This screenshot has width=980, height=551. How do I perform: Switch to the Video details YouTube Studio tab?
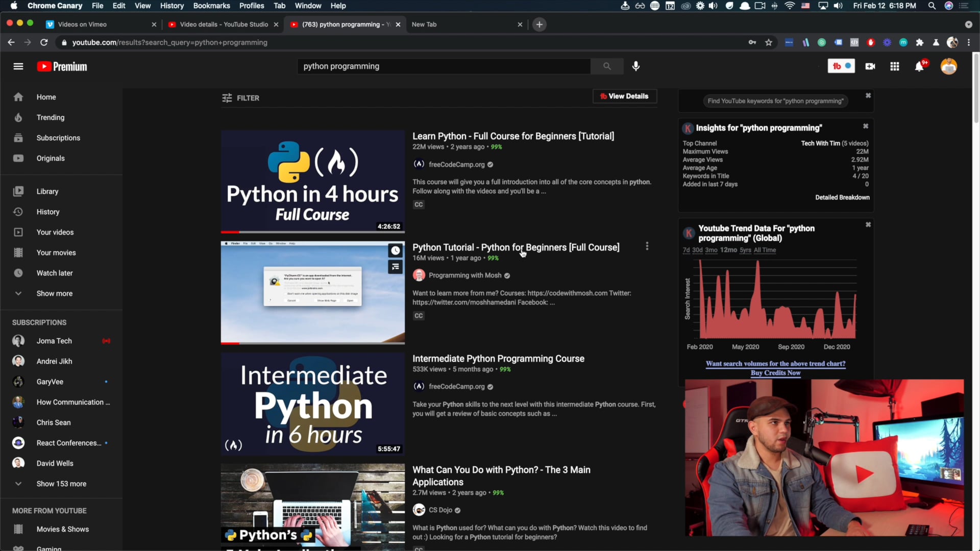(223, 24)
